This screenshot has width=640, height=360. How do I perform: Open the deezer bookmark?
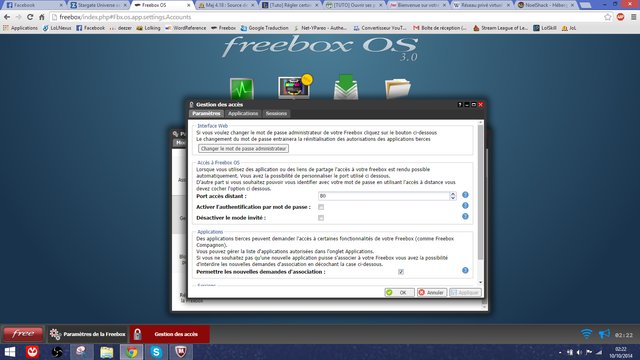(x=120, y=28)
